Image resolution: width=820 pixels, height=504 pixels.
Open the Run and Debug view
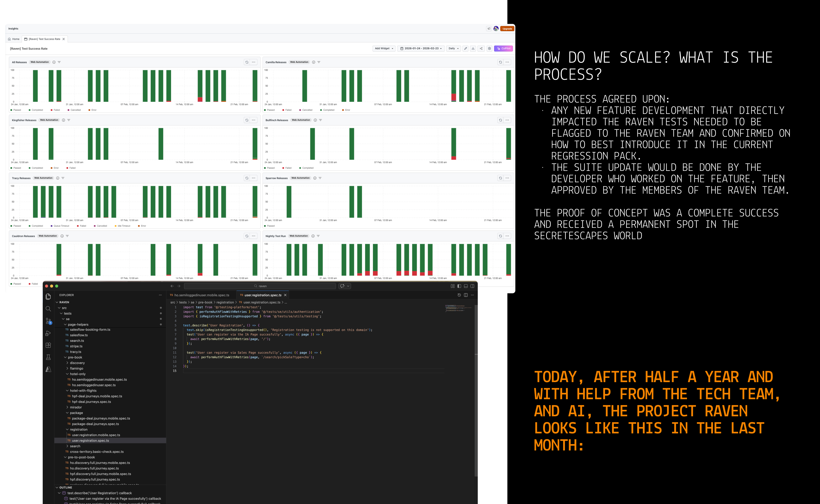pyautogui.click(x=48, y=333)
